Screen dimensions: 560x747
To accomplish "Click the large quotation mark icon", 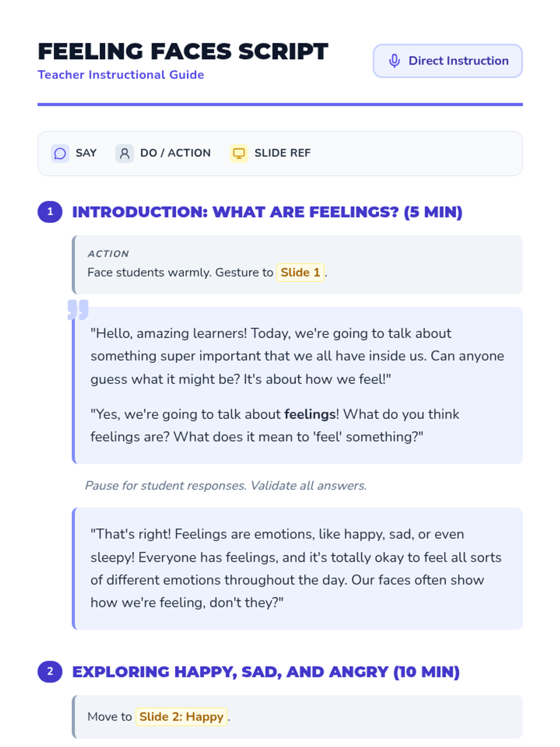I will (x=78, y=310).
